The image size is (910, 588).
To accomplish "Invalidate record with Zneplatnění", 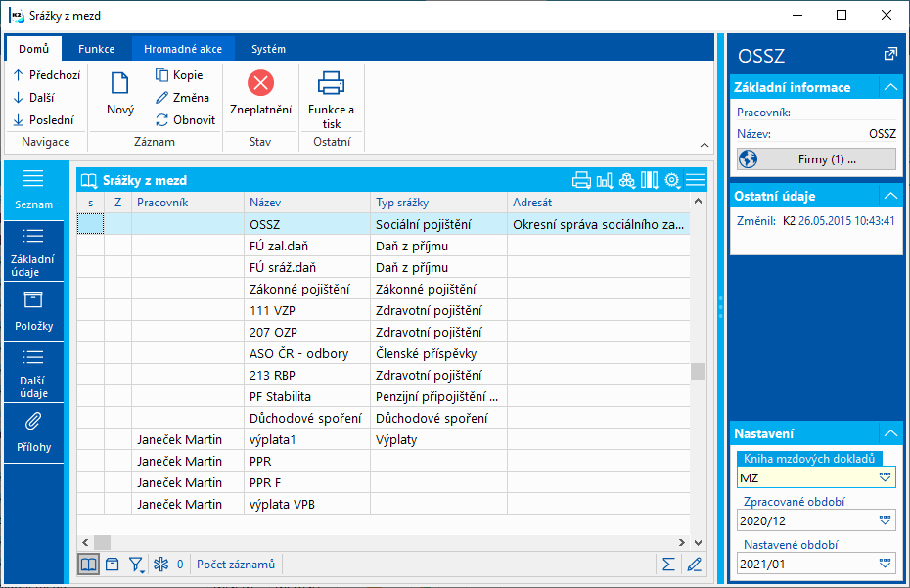I will (260, 93).
